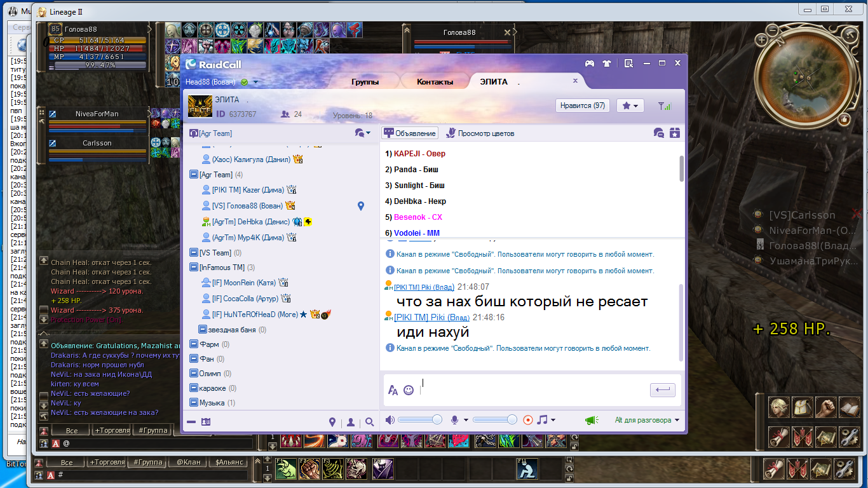
Task: Click the Нравится (97) button
Action: [583, 105]
